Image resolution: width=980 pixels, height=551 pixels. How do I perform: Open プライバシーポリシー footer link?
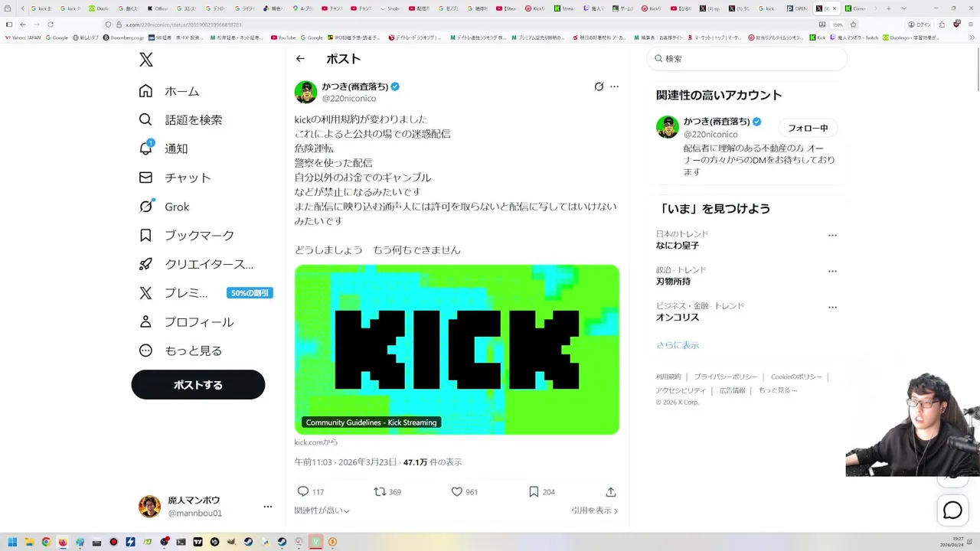pyautogui.click(x=726, y=377)
